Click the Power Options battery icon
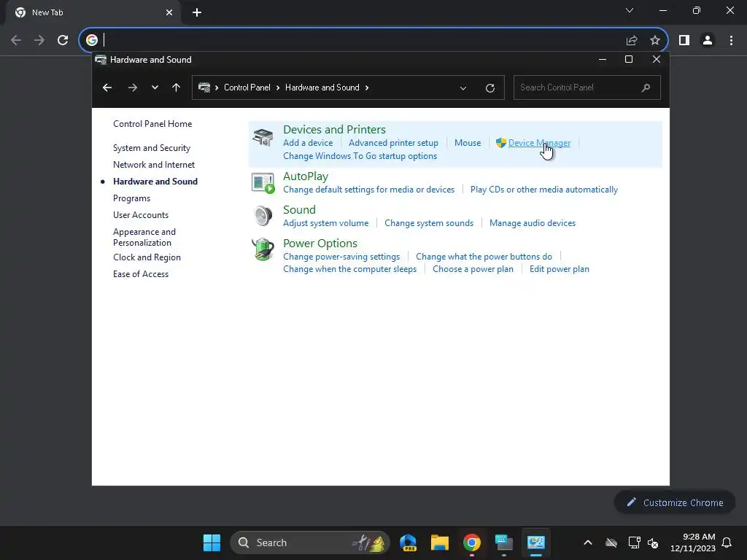The height and width of the screenshot is (560, 747). 263,249
